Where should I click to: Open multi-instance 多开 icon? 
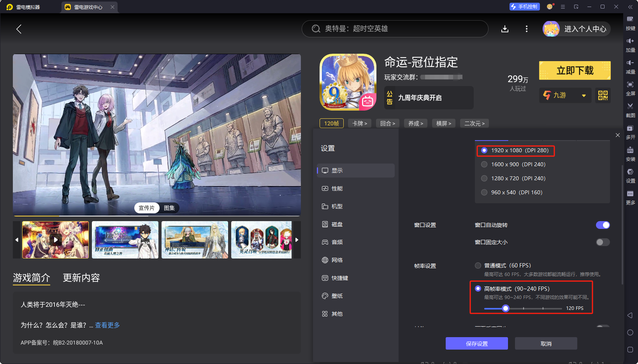(x=630, y=132)
